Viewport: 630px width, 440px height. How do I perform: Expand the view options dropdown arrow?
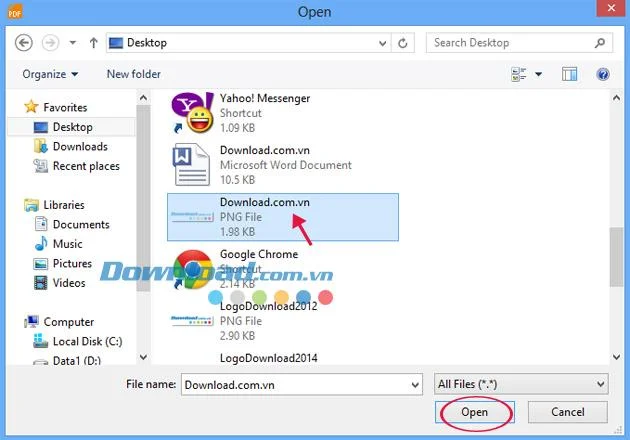(x=538, y=74)
